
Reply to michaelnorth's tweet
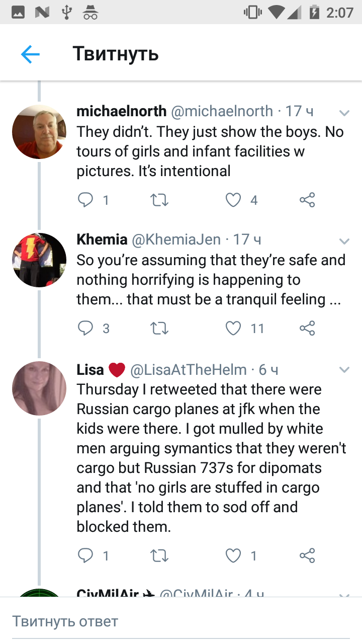[x=85, y=200]
